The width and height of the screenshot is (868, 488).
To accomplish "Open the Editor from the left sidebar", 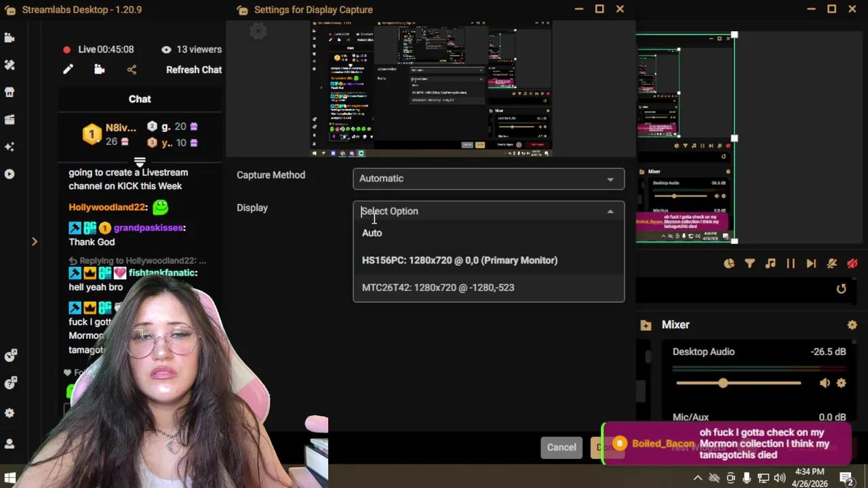I will tap(9, 38).
